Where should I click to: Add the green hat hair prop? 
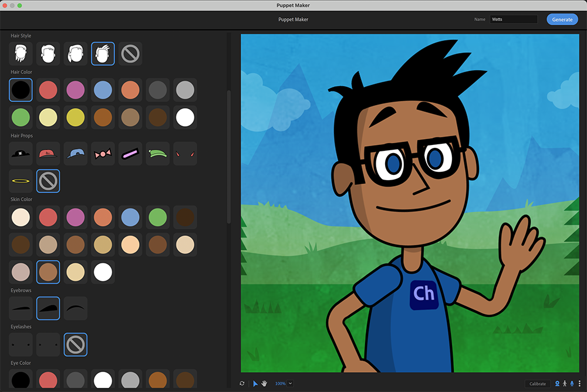[157, 154]
